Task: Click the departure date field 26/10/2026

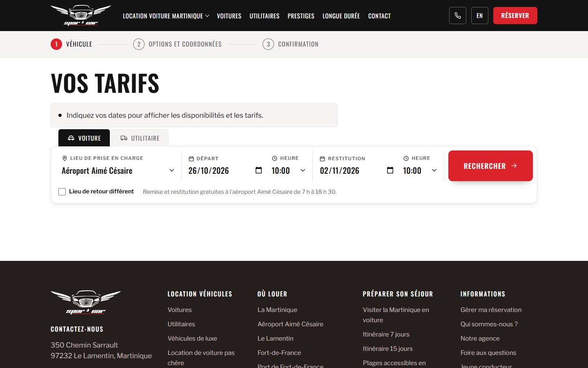Action: coord(220,171)
